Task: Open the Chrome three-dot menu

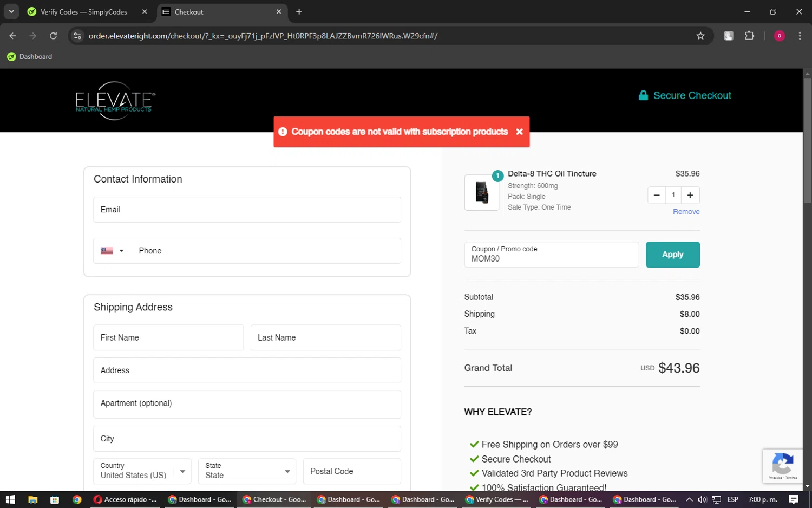Action: coord(800,36)
